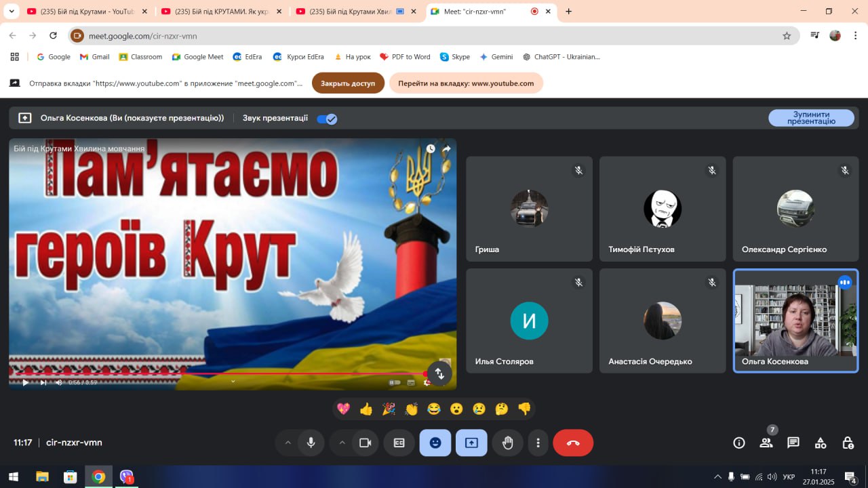Click the raise hand icon
Viewport: 868px width, 488px height.
tap(507, 443)
